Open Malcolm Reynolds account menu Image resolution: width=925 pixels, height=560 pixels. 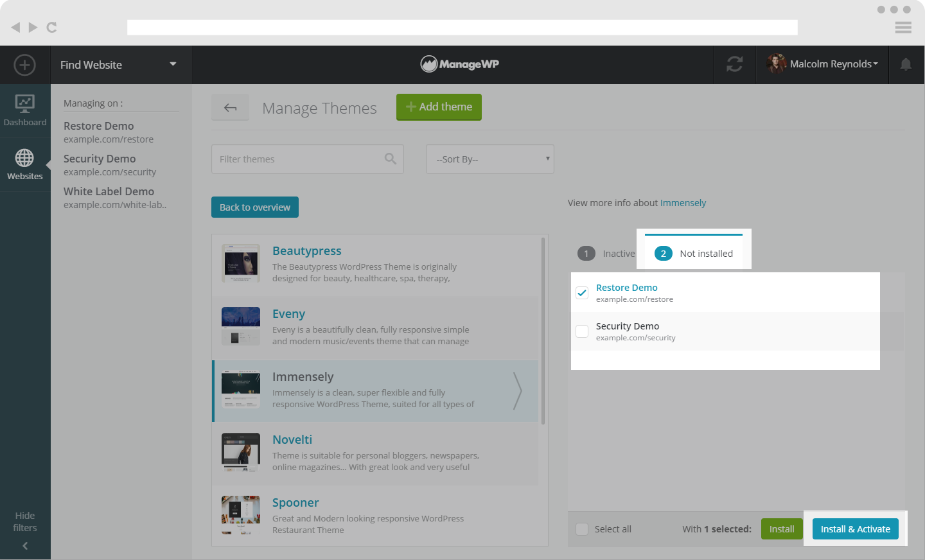(834, 64)
